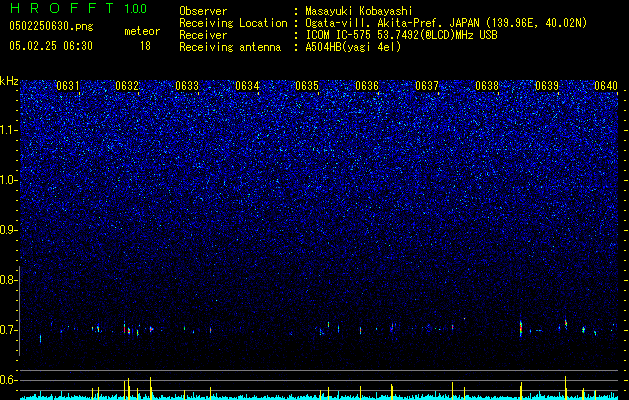Screen dimensions: 629x400
Task: Click the 0.9 kHz axis label
Action: point(9,230)
